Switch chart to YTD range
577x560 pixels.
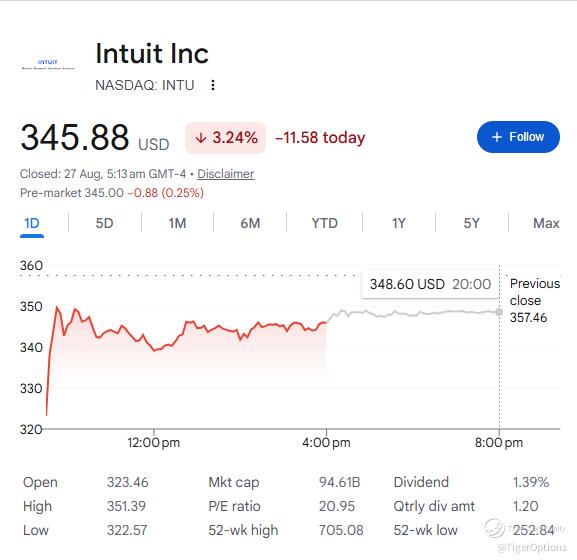tap(325, 223)
